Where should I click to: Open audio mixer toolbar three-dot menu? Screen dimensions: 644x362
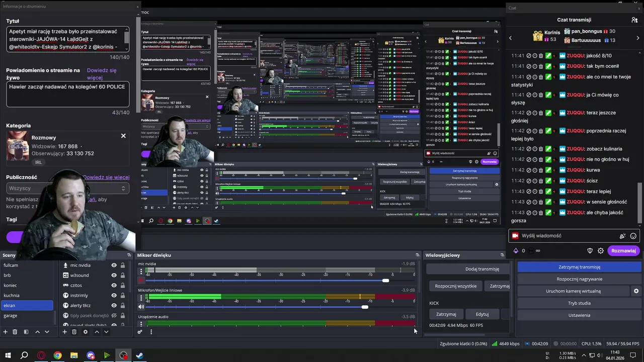point(151,332)
